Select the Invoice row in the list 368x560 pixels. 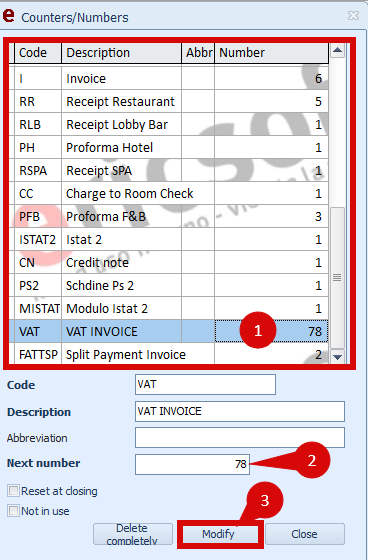click(168, 78)
